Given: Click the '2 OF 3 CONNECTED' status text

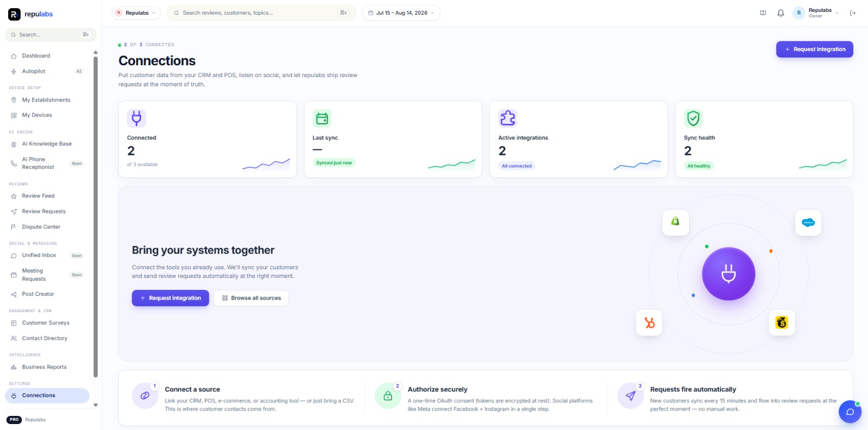Looking at the screenshot, I should pyautogui.click(x=149, y=45).
